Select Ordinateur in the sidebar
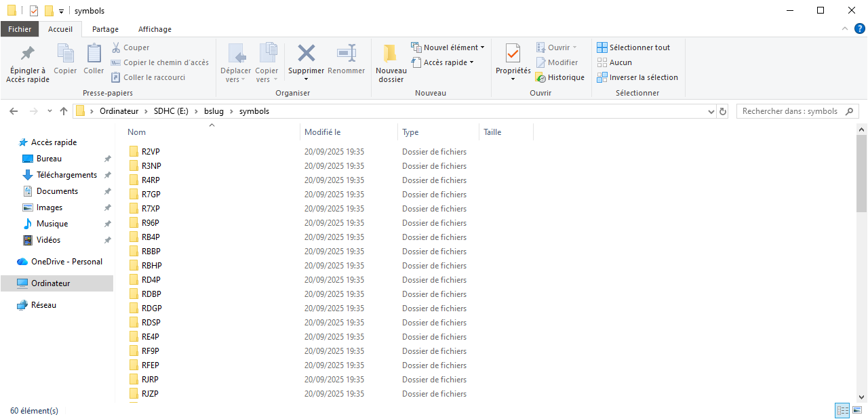868x419 pixels. (x=57, y=283)
